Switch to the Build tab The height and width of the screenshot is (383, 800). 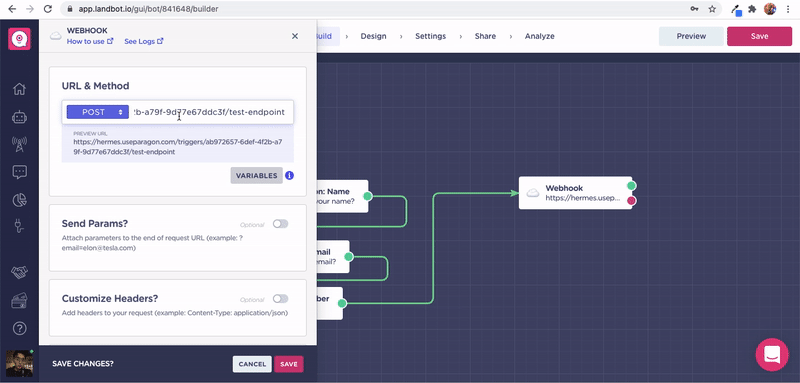pos(327,36)
